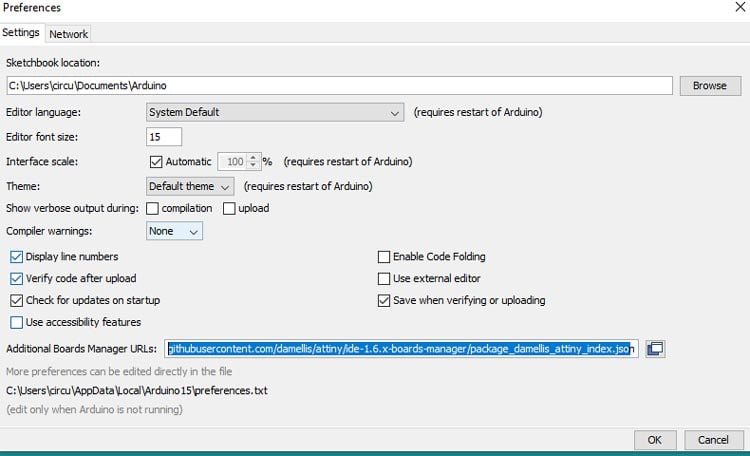Open Compiler warnings dropdown
The image size is (750, 456).
tap(174, 231)
